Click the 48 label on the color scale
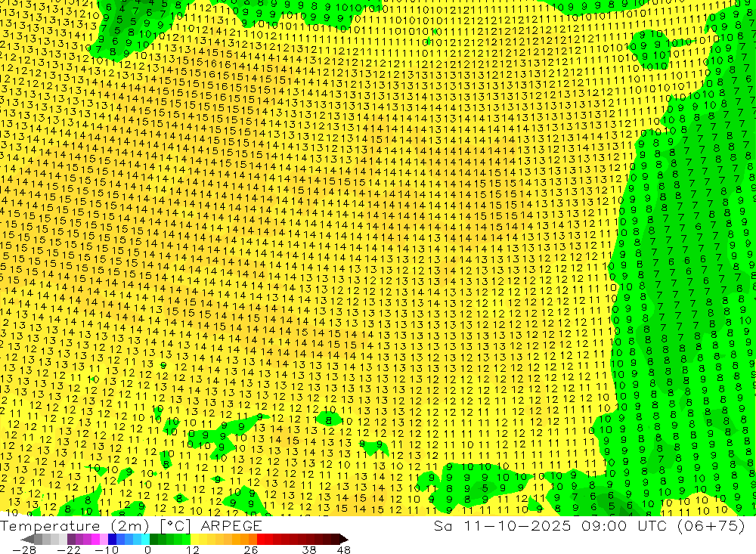 point(344,550)
